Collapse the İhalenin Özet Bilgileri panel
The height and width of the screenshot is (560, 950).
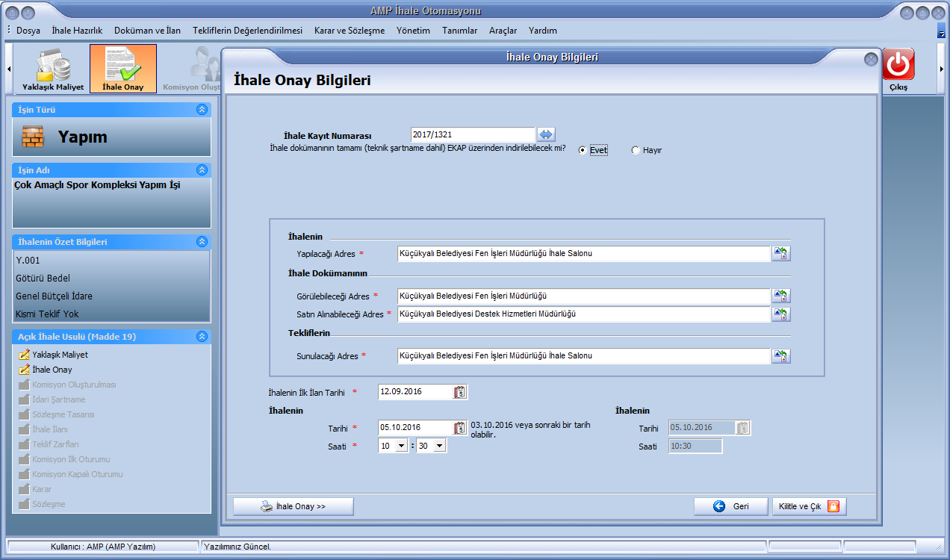(201, 242)
